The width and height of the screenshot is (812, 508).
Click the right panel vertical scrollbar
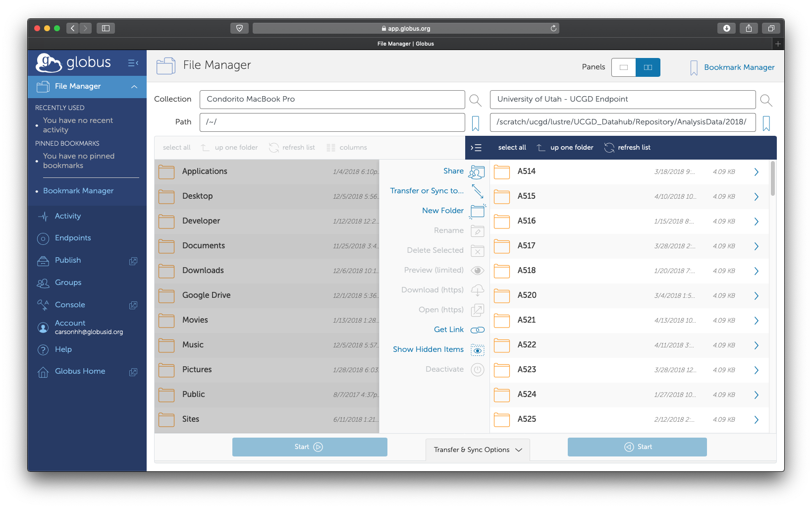click(773, 178)
